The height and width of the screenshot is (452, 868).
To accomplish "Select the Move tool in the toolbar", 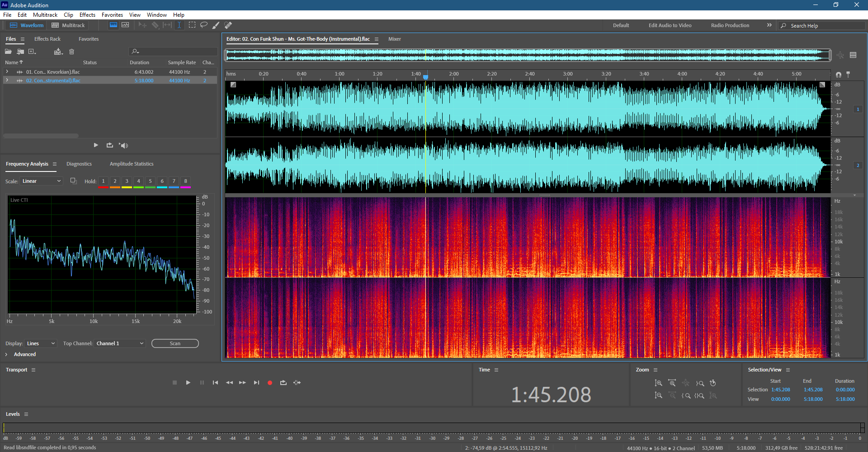I will coord(142,25).
